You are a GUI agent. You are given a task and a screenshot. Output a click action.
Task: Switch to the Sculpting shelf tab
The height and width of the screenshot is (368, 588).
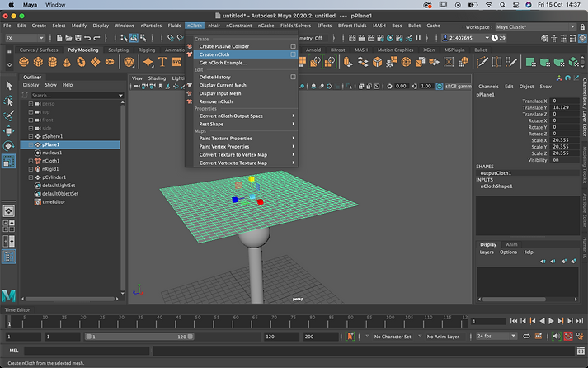[118, 50]
